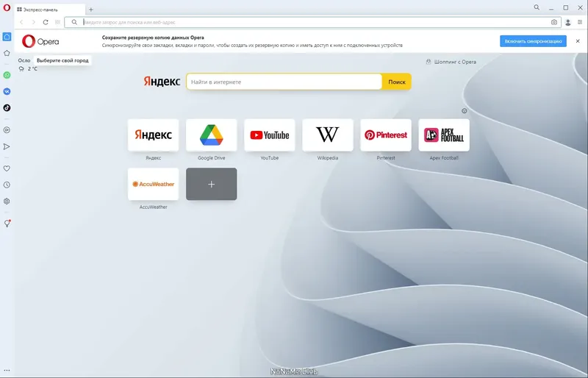Open a new tab with plus button
This screenshot has height=378, width=588.
point(90,10)
